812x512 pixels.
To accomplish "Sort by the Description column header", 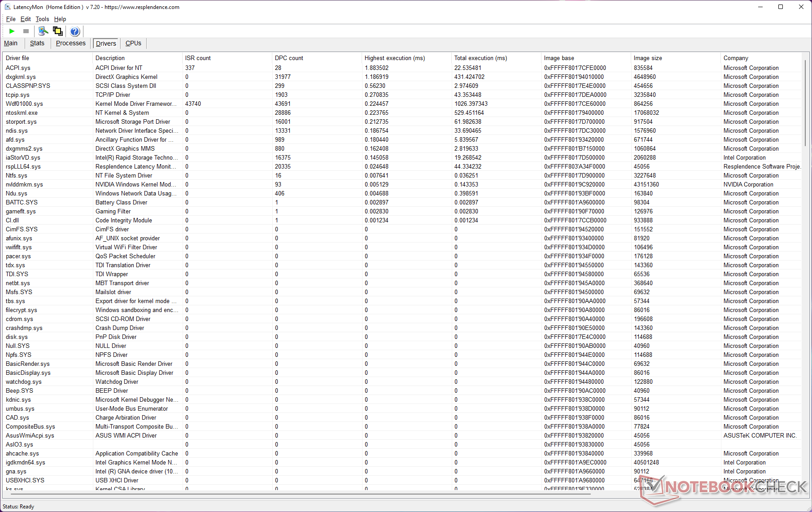I will click(x=138, y=58).
